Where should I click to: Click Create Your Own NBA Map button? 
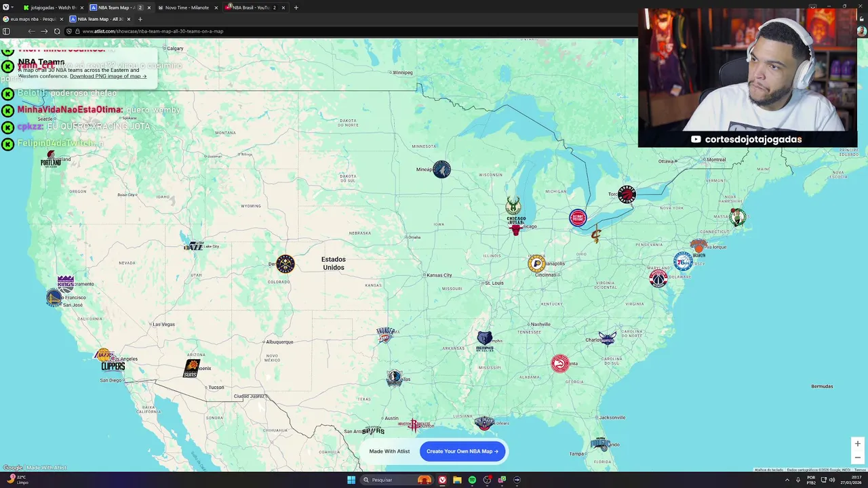click(x=462, y=451)
